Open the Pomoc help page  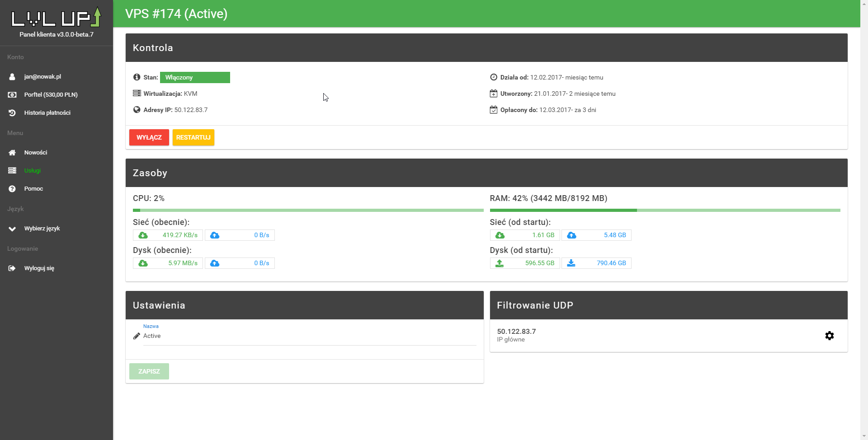click(x=33, y=189)
